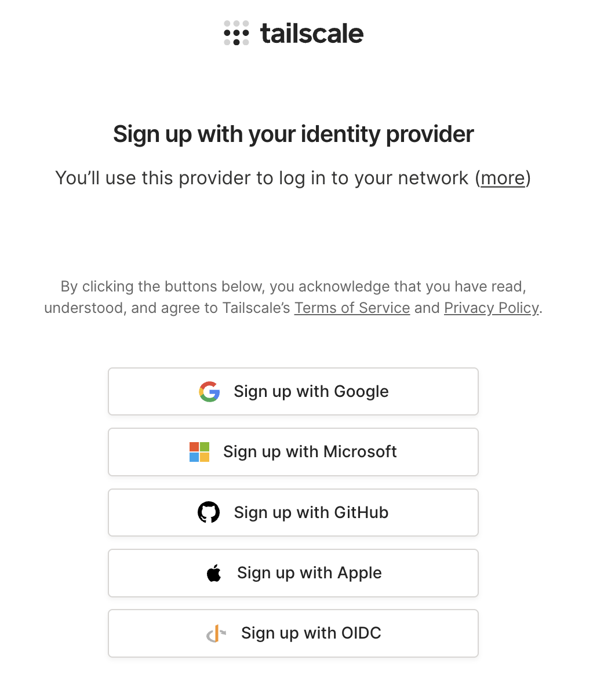Image resolution: width=604 pixels, height=700 pixels.
Task: Choose Sign up with Apple
Action: tap(293, 573)
